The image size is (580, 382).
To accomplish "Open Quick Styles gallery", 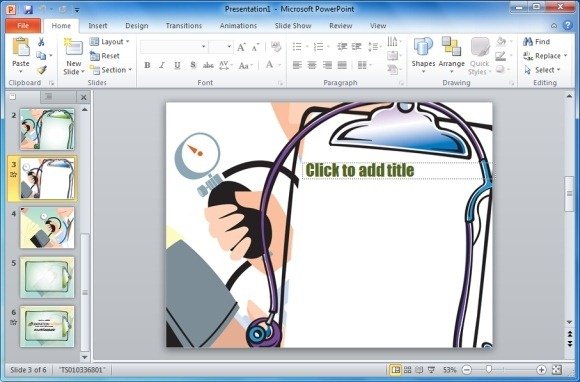I will click(x=480, y=55).
